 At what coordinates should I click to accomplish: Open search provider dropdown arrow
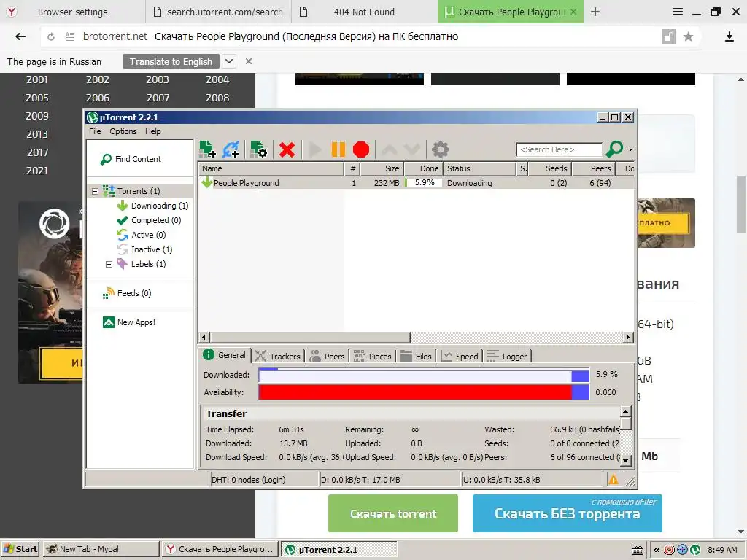(x=630, y=149)
